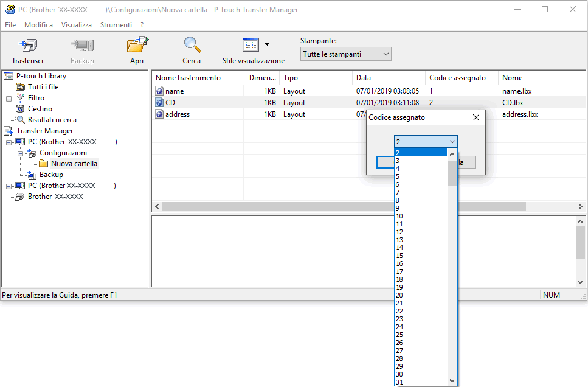Select Tutti i file in the tree

pos(43,86)
